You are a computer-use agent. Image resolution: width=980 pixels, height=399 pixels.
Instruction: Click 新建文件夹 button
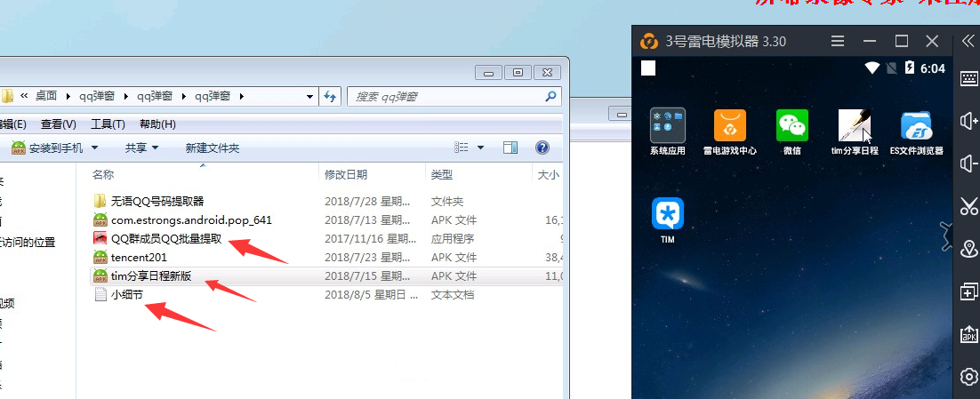click(x=213, y=148)
